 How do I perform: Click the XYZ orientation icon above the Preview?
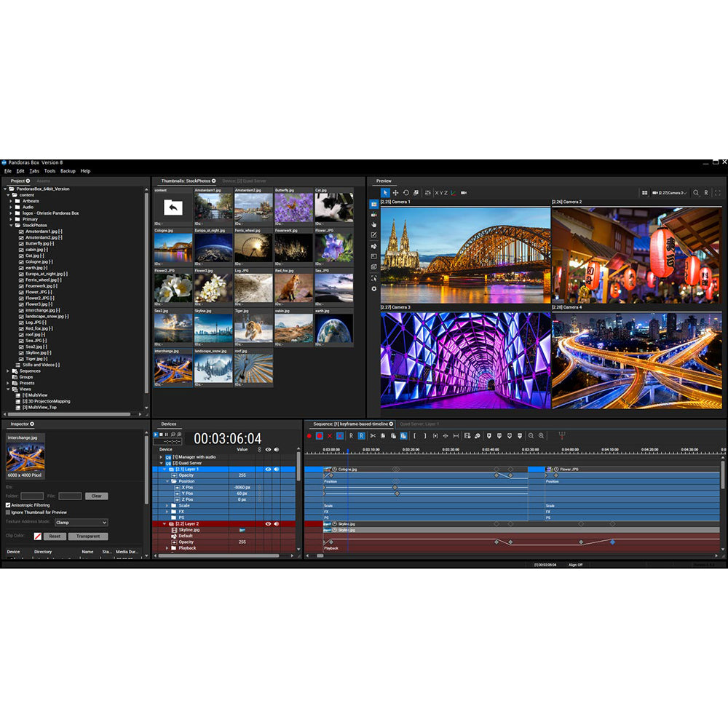pyautogui.click(x=440, y=192)
